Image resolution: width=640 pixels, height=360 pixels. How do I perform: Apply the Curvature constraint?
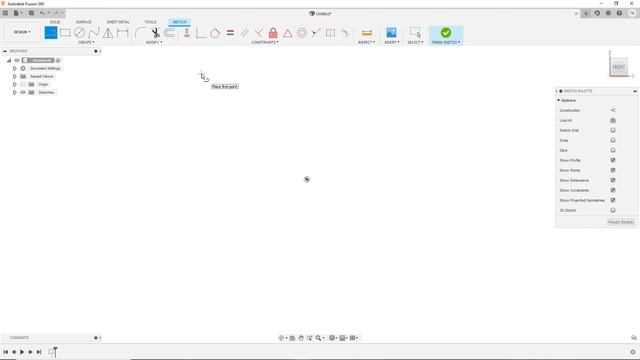345,33
